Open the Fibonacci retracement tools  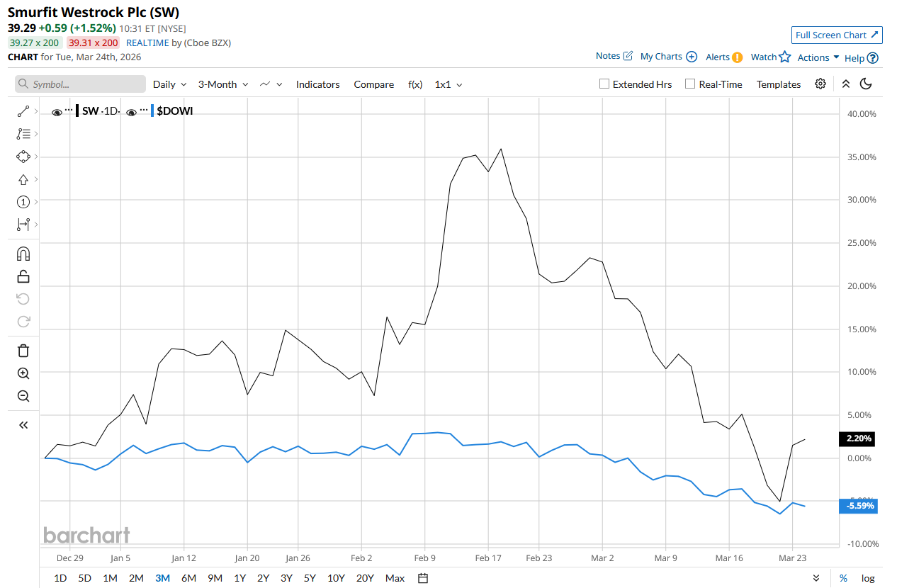coord(23,134)
